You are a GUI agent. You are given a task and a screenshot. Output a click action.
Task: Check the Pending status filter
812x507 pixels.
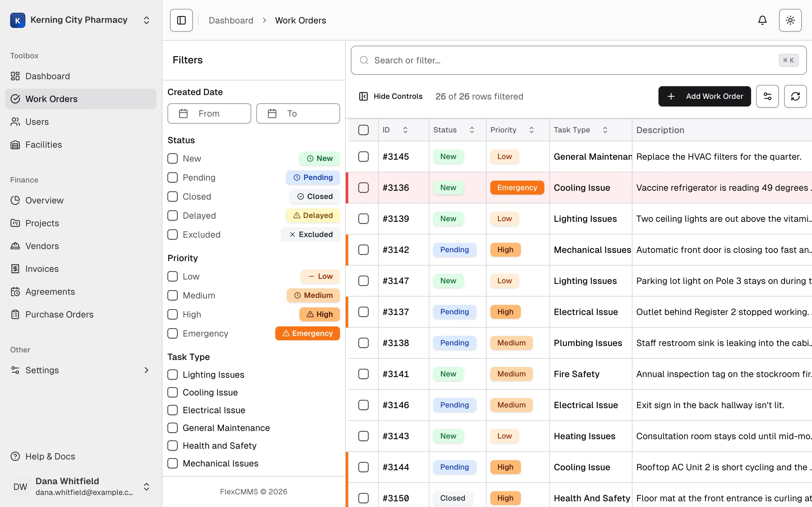pyautogui.click(x=173, y=177)
